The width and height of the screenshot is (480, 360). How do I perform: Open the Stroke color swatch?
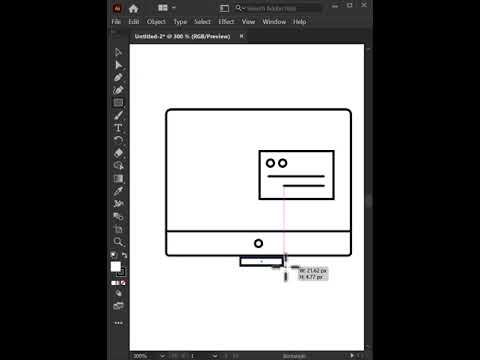click(122, 272)
